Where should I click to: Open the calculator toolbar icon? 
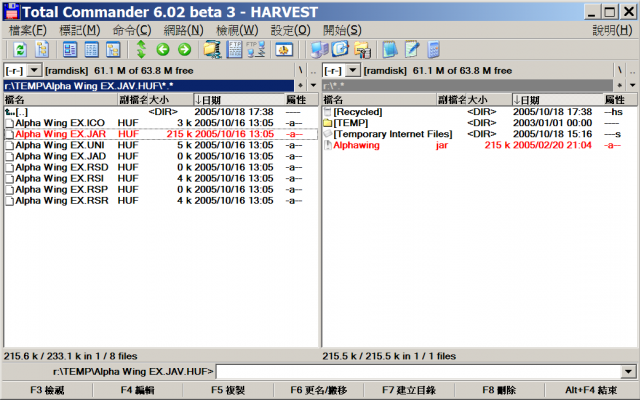(x=433, y=50)
